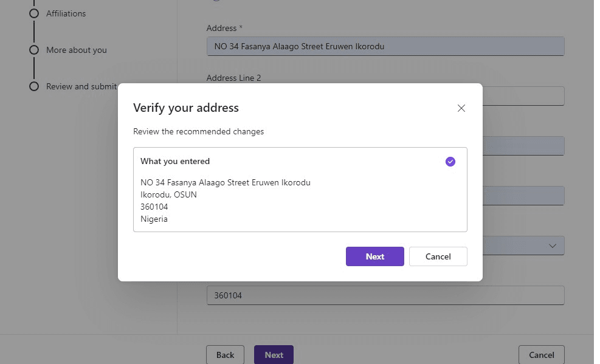Screen dimensions: 600x364
Task: Go Back using the bottom Back button
Action: [225, 355]
